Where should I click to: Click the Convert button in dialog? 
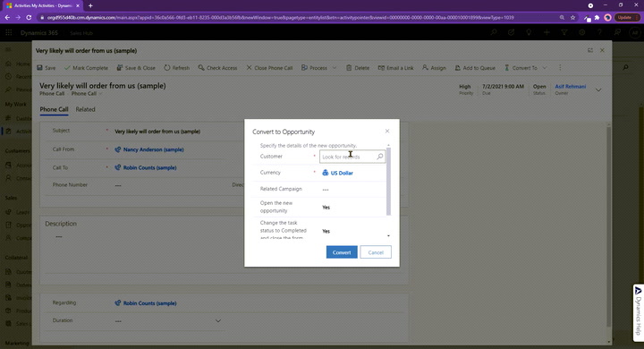click(x=342, y=252)
